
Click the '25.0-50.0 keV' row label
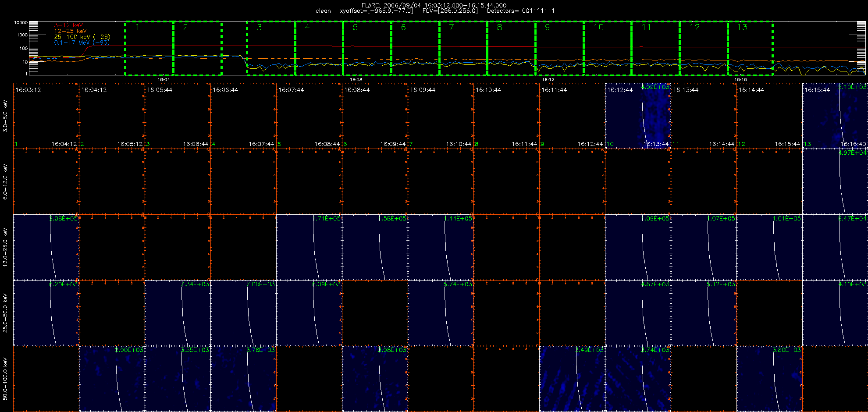point(5,313)
